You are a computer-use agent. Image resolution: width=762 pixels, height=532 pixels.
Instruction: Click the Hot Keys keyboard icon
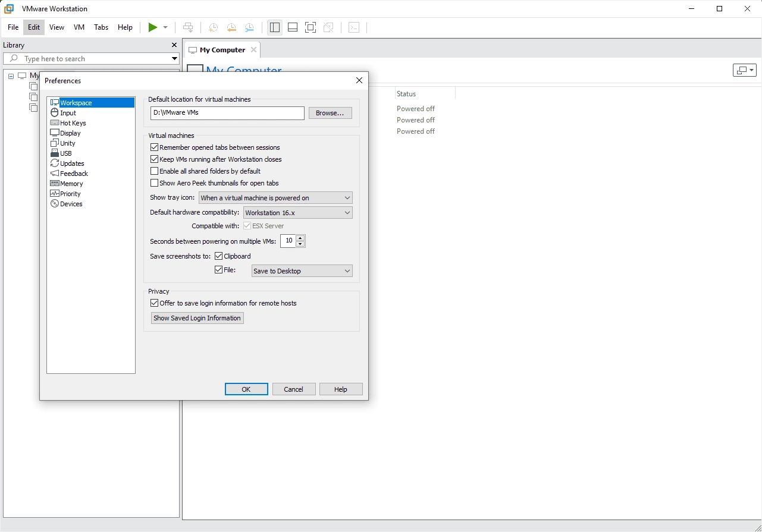55,123
